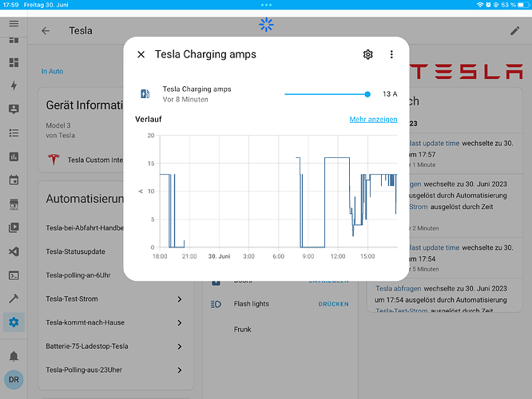
Task: Expand Batterie-75-Ladestop-Tesla chevron
Action: 180,346
